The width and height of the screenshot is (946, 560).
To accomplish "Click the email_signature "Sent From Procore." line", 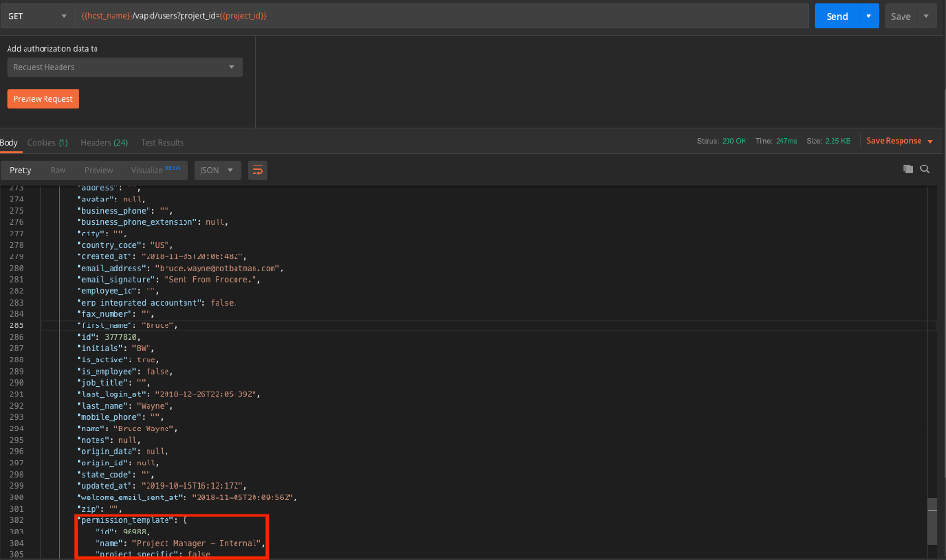I will [x=169, y=279].
